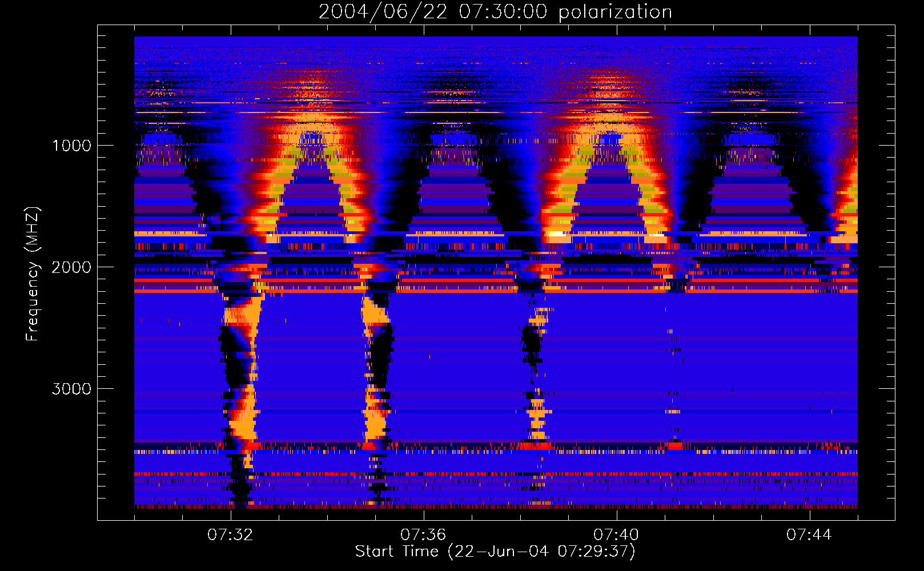Click the 07:32 time tick label
The width and height of the screenshot is (924, 571).
[230, 535]
